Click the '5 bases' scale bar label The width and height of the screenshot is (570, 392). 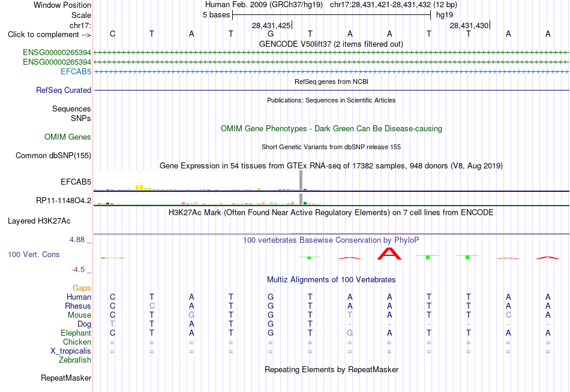pos(216,15)
